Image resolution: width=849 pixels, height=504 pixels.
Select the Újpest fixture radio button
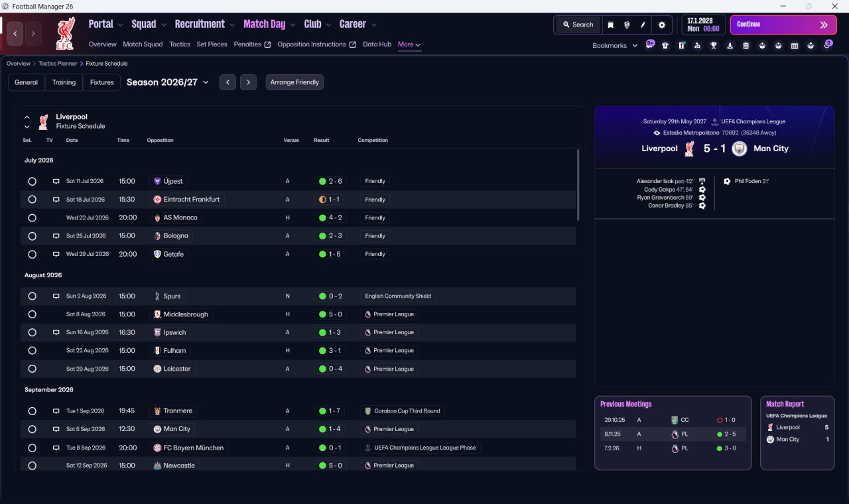pyautogui.click(x=32, y=181)
